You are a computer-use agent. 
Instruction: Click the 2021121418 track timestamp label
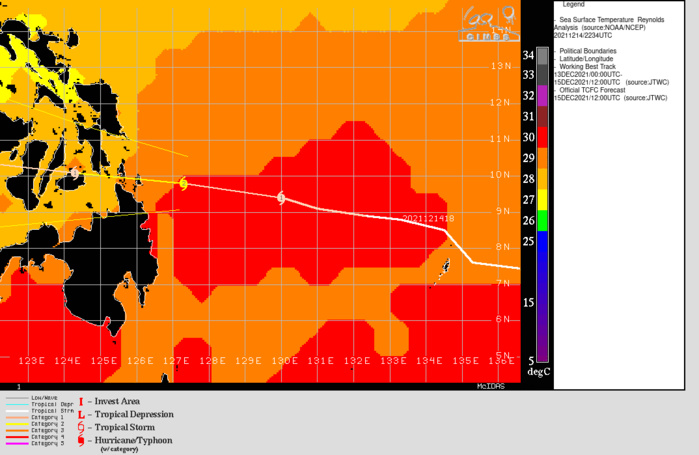coord(428,218)
